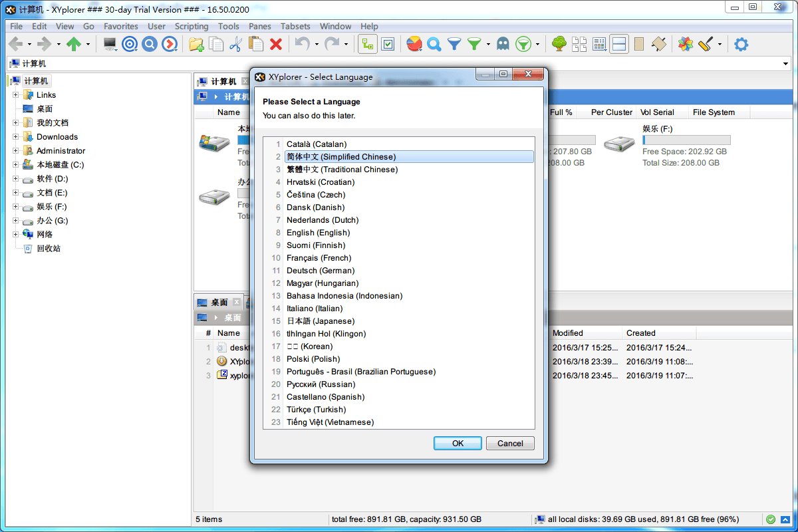The height and width of the screenshot is (532, 798).
Task: Click the blue funnel filter icon
Action: [x=454, y=45]
